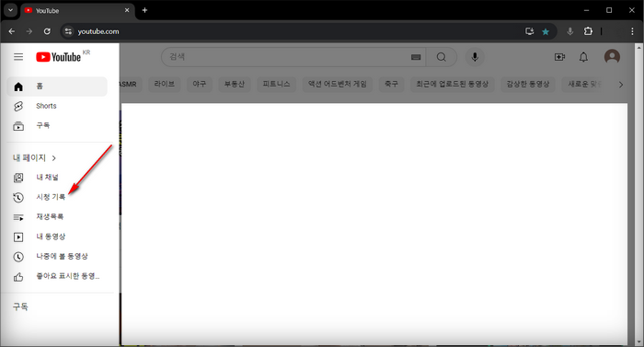Viewport: 644px width, 347px height.
Task: Select the 피트니스 filter chip
Action: [276, 84]
